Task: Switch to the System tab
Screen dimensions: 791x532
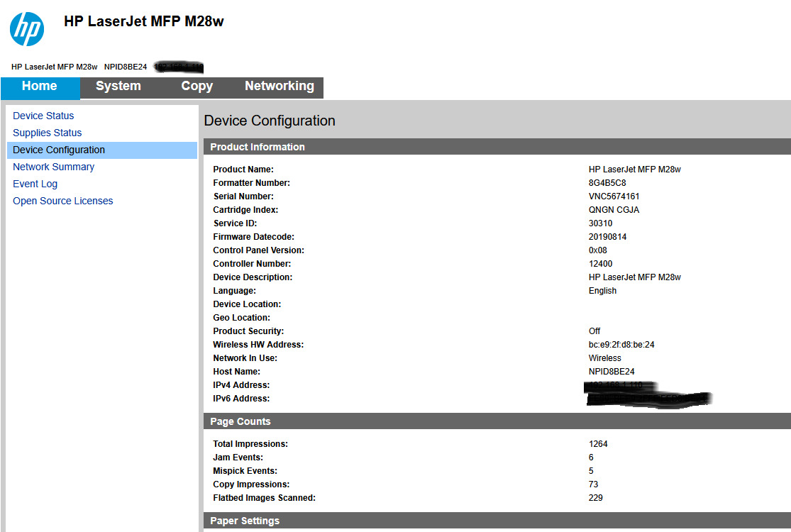Action: point(118,87)
